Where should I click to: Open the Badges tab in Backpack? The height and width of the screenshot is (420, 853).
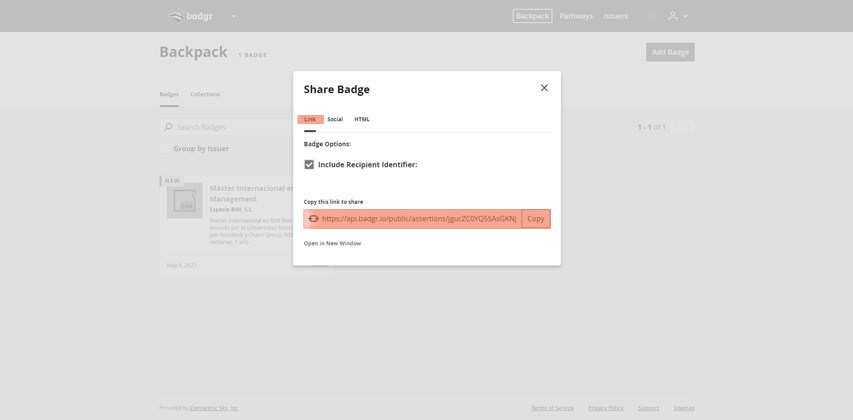pyautogui.click(x=169, y=94)
